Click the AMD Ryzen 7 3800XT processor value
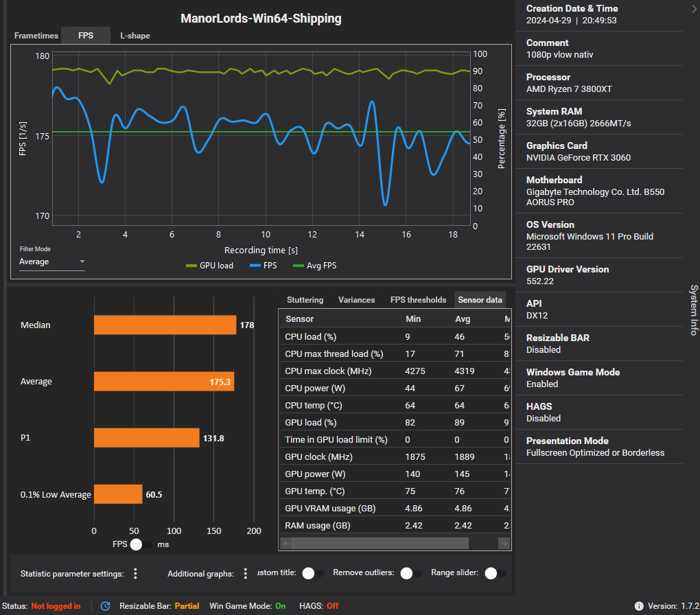The image size is (700, 615). point(569,89)
